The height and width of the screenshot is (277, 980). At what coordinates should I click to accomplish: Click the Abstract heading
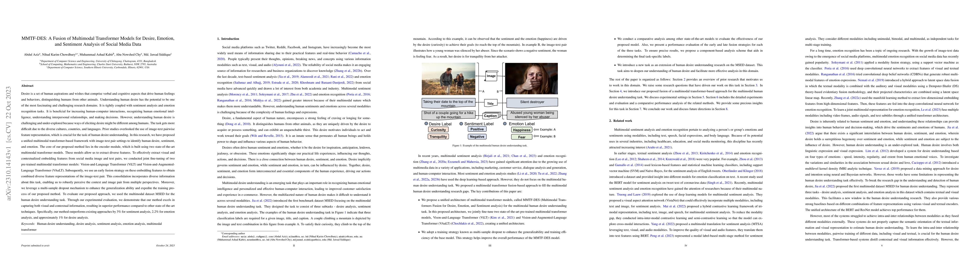coord(28,86)
